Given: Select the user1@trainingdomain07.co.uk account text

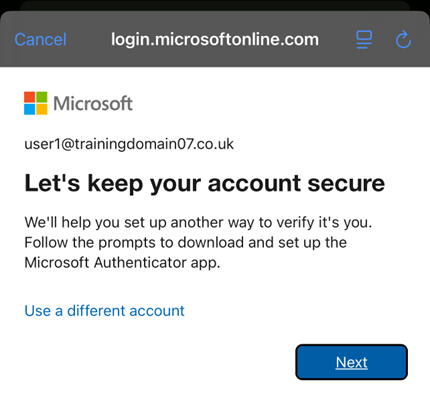Looking at the screenshot, I should point(129,144).
